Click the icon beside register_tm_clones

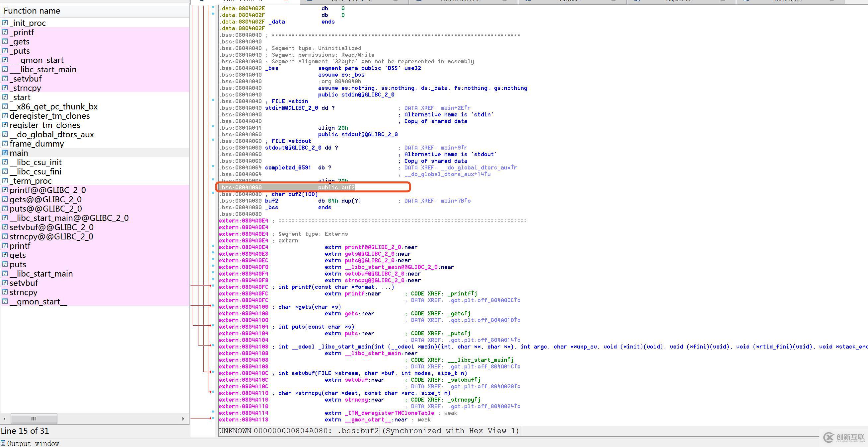click(x=5, y=125)
